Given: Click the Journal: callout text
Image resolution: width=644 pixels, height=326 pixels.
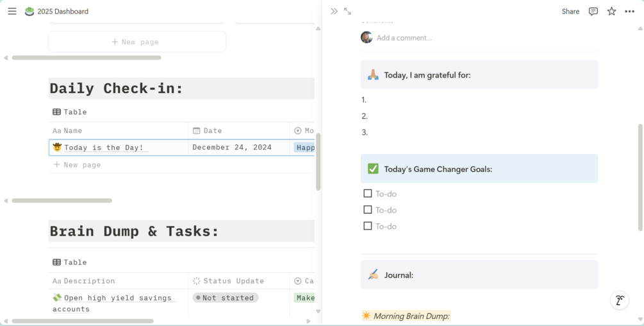Looking at the screenshot, I should tap(399, 275).
